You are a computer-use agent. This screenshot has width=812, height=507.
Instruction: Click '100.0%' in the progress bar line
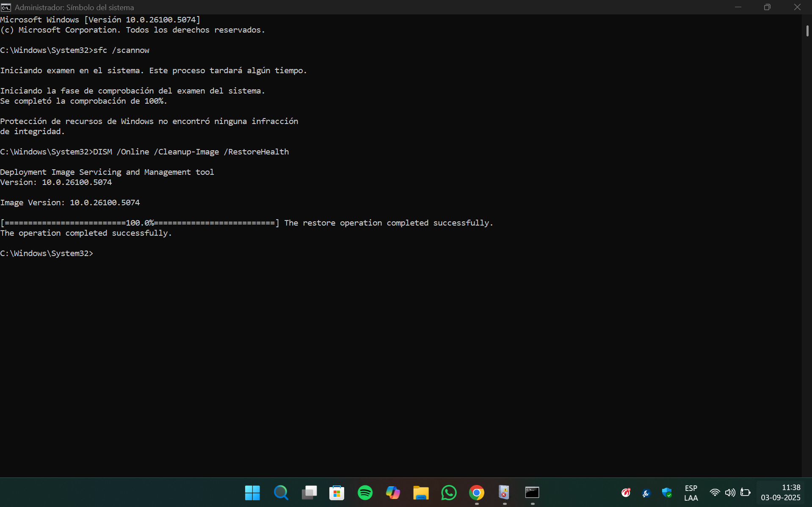140,223
